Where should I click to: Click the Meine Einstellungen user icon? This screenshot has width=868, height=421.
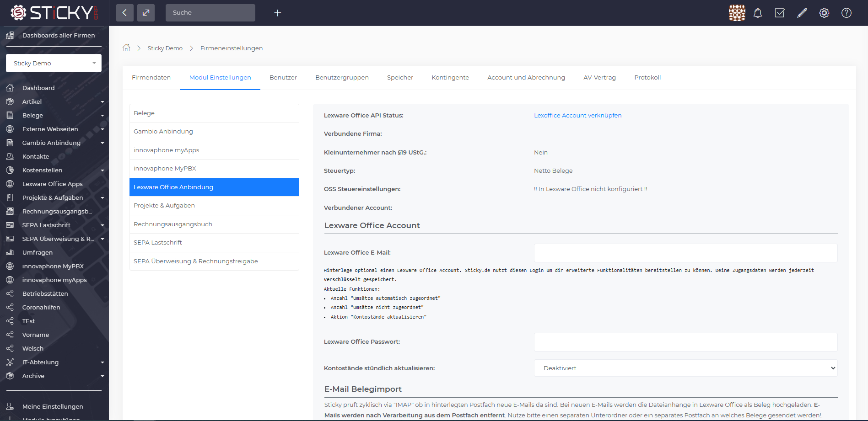pos(10,406)
